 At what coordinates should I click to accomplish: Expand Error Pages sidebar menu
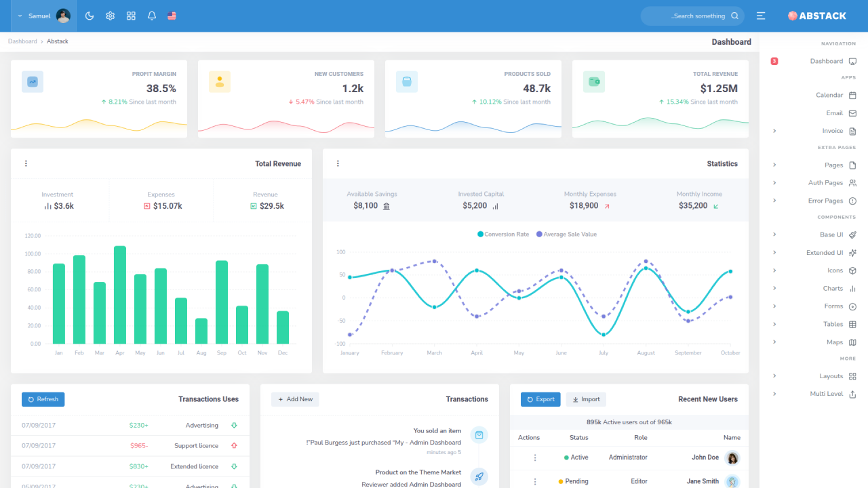click(814, 201)
